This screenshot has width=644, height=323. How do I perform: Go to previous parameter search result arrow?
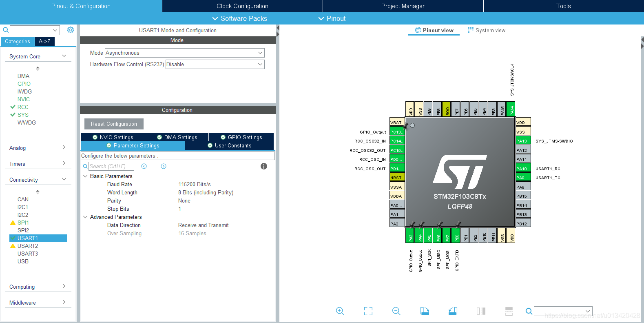144,166
